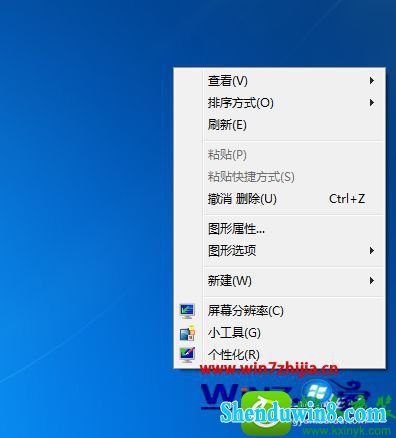
Task: Open 个性化(R) personalization
Action: 279,355
